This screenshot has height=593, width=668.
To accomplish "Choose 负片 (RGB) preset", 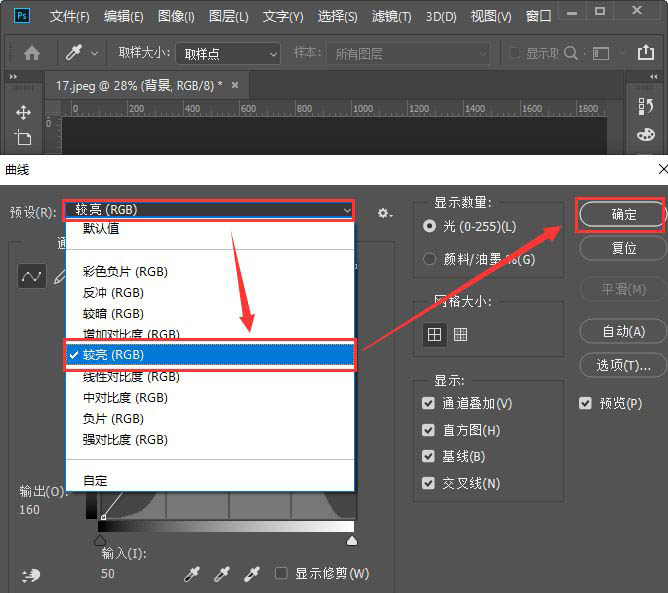I will pyautogui.click(x=210, y=418).
